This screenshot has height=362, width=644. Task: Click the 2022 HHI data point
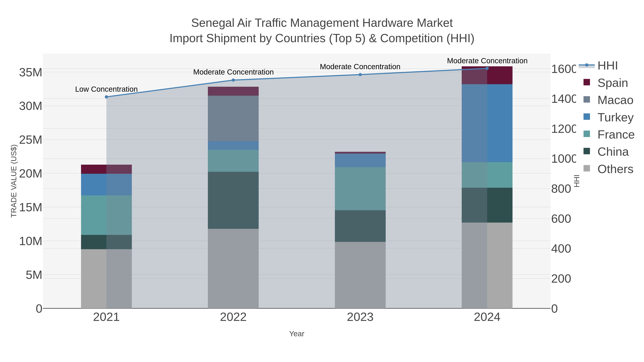(233, 80)
